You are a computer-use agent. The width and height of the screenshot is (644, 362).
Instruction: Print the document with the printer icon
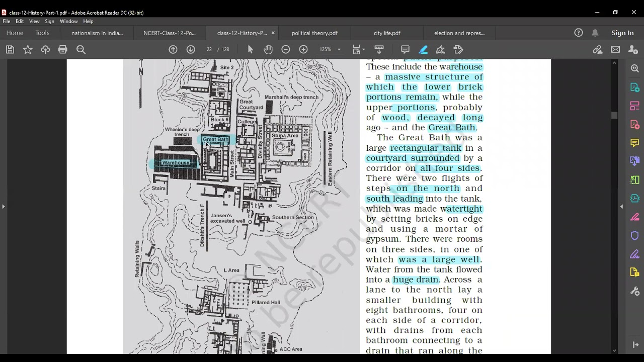[x=63, y=49]
